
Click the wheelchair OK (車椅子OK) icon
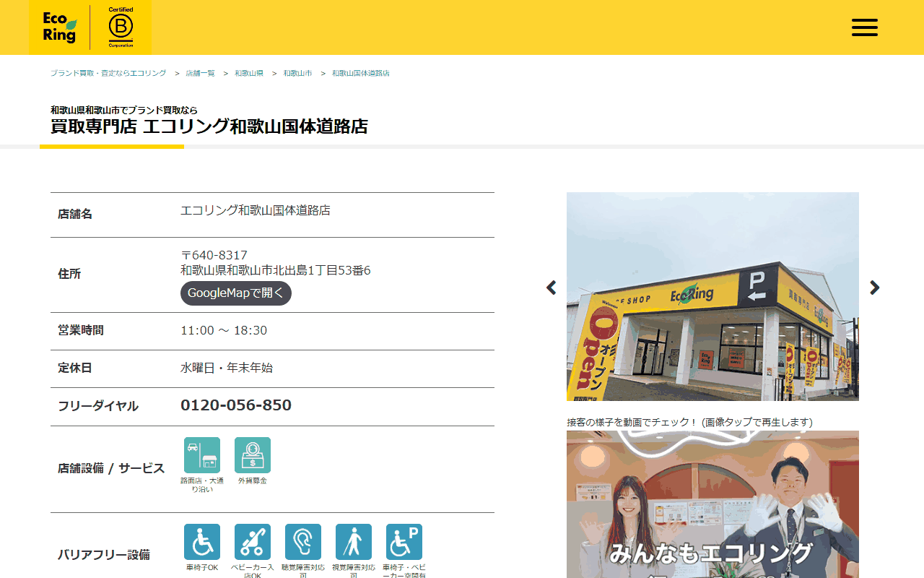202,542
